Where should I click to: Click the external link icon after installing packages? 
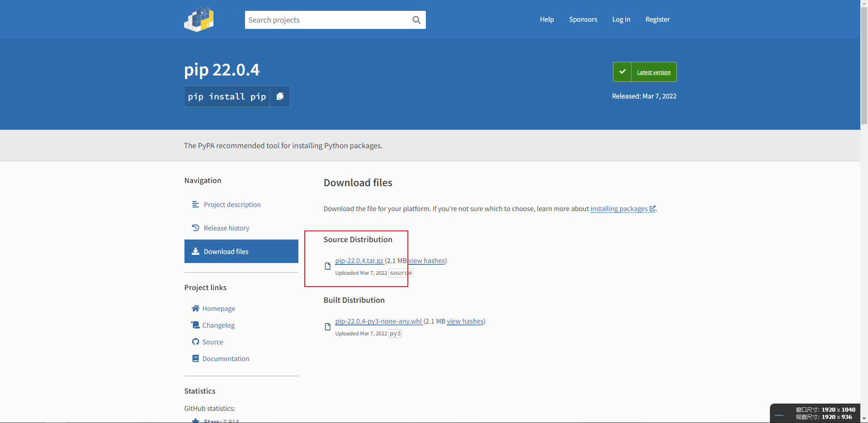coord(652,208)
